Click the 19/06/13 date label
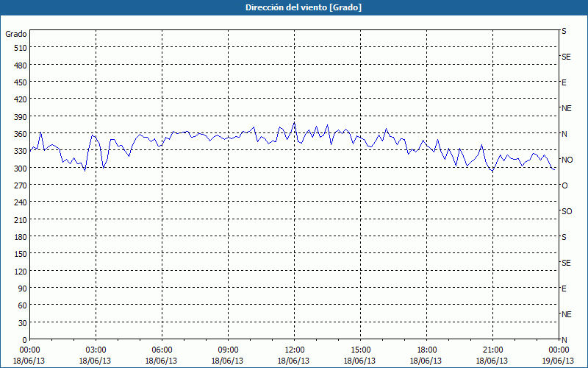Image resolution: width=588 pixels, height=368 pixels. tap(558, 361)
